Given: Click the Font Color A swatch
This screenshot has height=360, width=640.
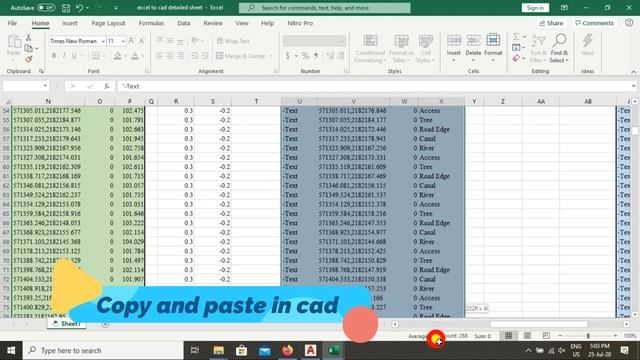Looking at the screenshot, I should tap(135, 56).
